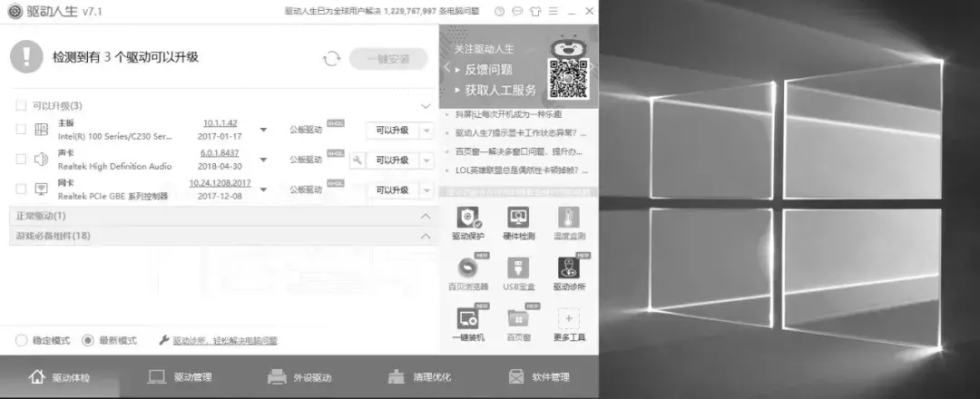Open the USB宝盒 tool
The height and width of the screenshot is (399, 980).
pyautogui.click(x=518, y=270)
